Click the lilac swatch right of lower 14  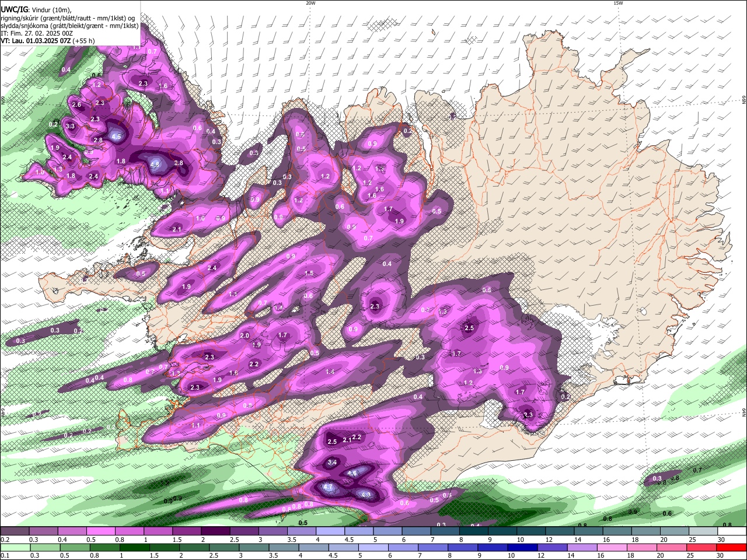click(582, 547)
